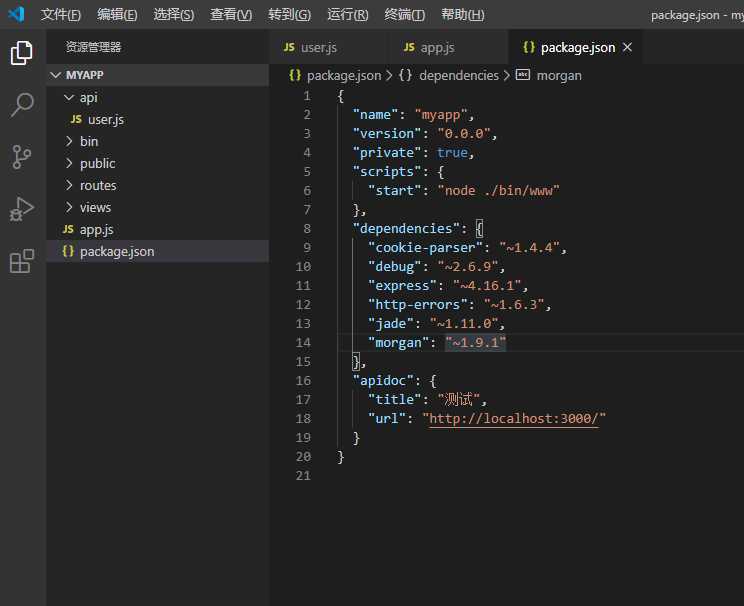Open the 帮助(H) menu

(x=463, y=14)
